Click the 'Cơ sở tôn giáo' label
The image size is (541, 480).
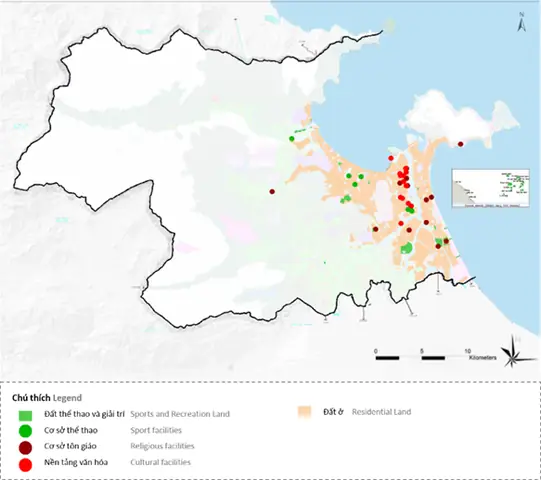[70, 446]
